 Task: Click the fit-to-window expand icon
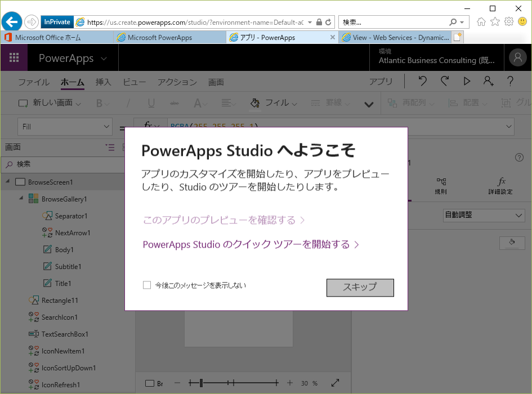pos(335,383)
